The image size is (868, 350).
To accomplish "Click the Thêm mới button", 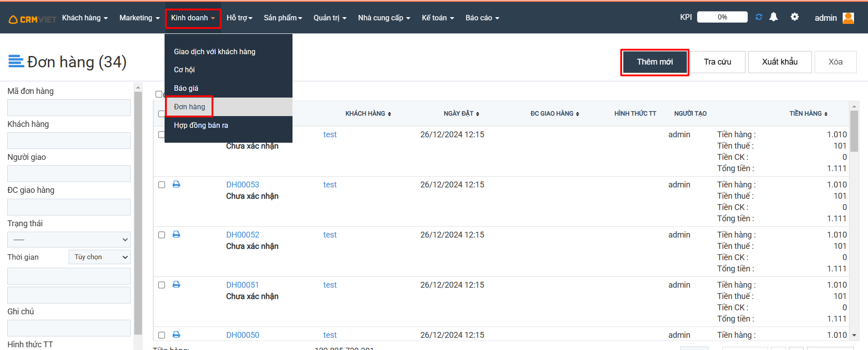I will (x=655, y=62).
